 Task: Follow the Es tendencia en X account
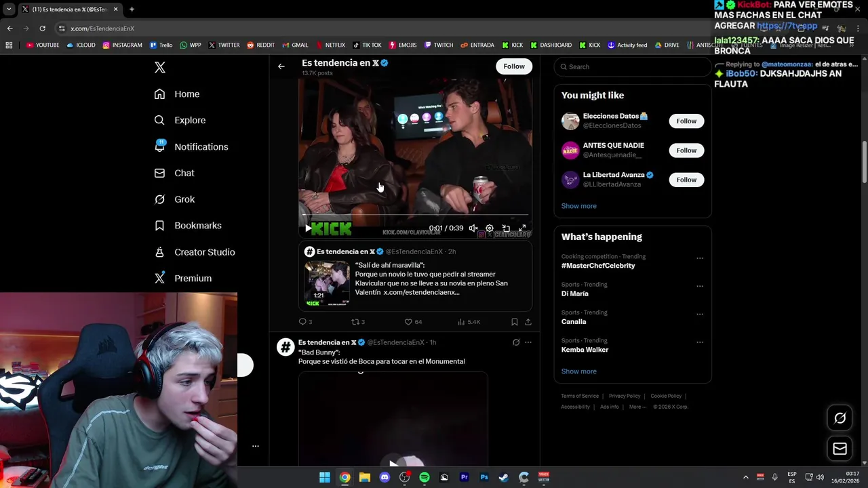point(514,66)
